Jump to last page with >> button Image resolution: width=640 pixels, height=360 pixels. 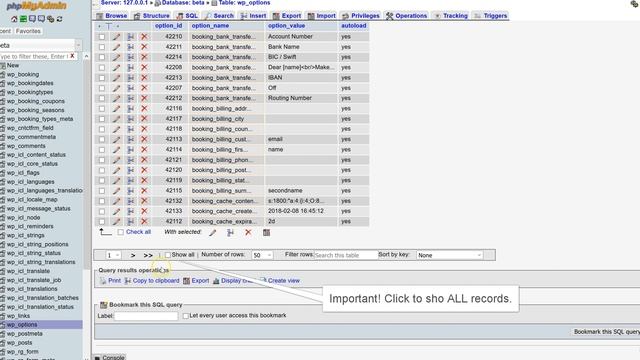(148, 256)
